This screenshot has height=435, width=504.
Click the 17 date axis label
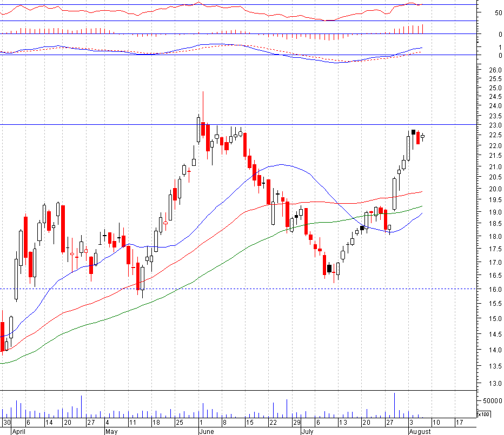pos(459,423)
